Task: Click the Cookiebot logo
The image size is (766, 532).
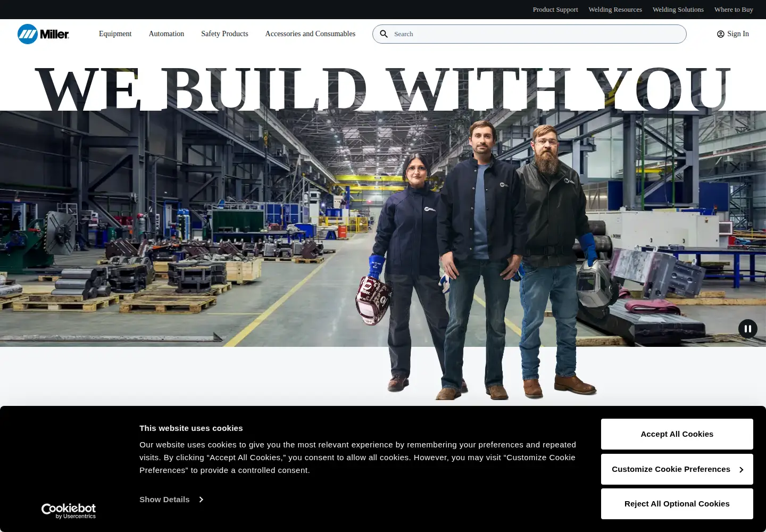Action: coord(69,511)
